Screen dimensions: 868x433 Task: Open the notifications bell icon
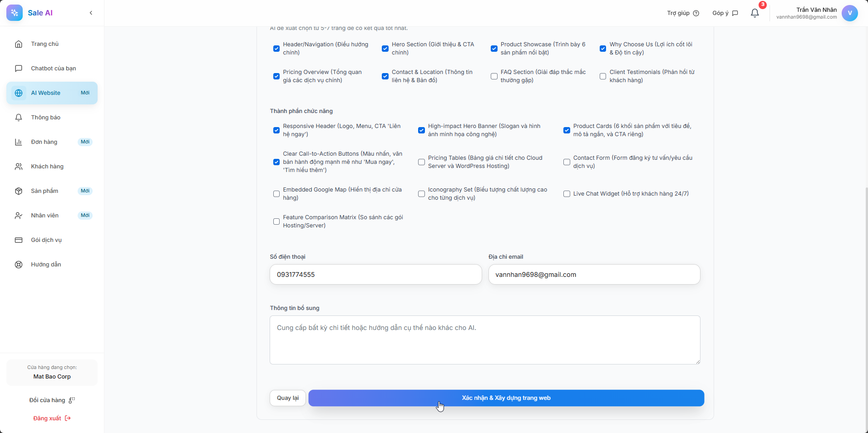[x=755, y=13]
